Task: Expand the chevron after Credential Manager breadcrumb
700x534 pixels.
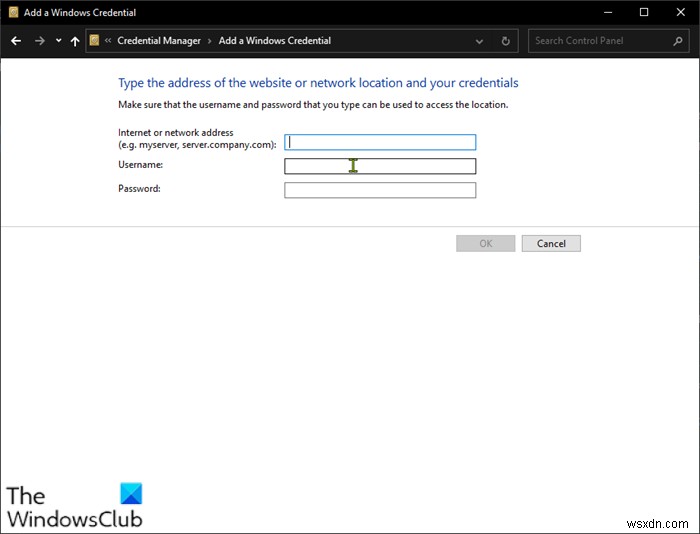Action: (x=209, y=41)
